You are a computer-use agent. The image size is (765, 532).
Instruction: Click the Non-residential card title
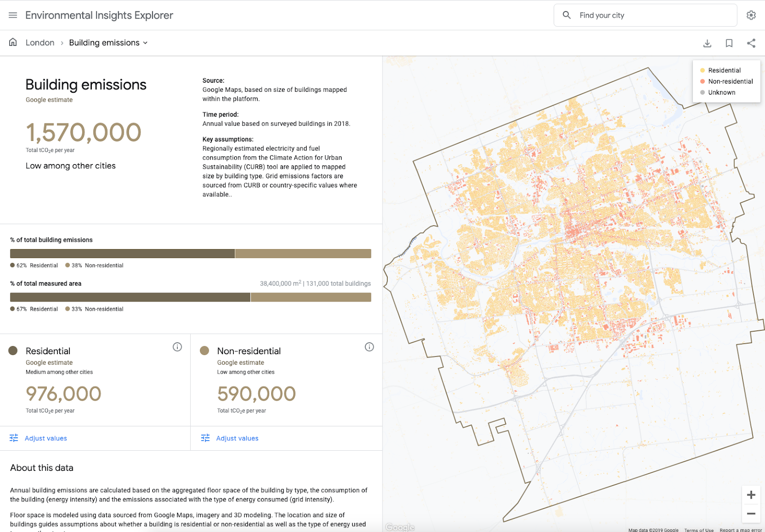click(249, 351)
